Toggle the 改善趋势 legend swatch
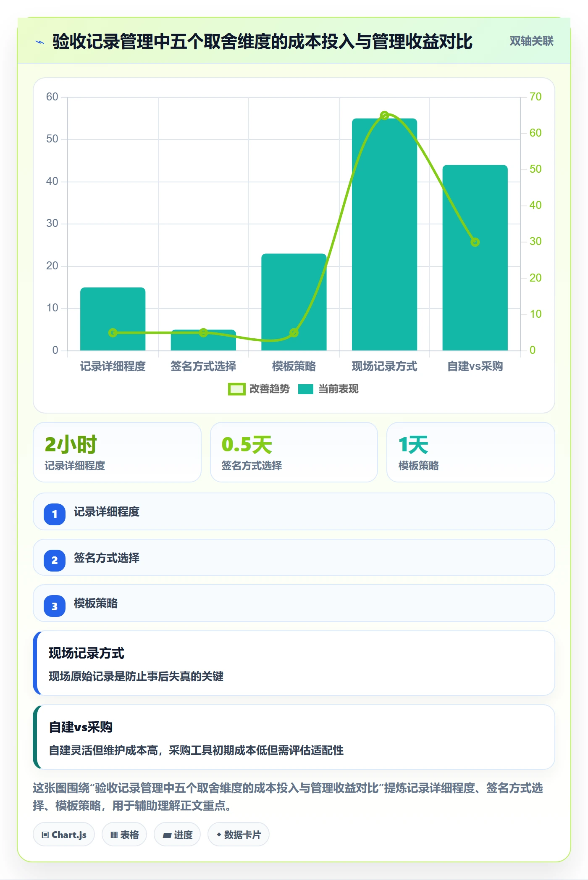The height and width of the screenshot is (880, 588). (236, 389)
